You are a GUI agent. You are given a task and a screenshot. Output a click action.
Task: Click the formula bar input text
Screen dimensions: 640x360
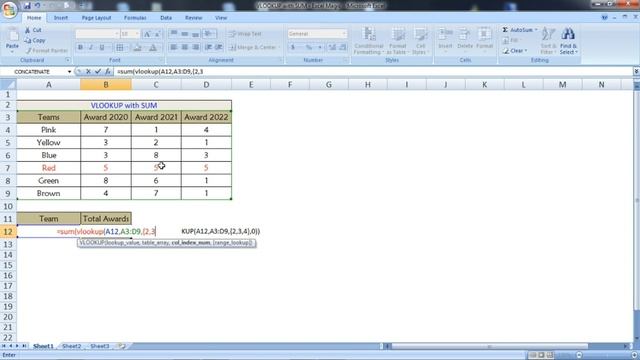160,71
